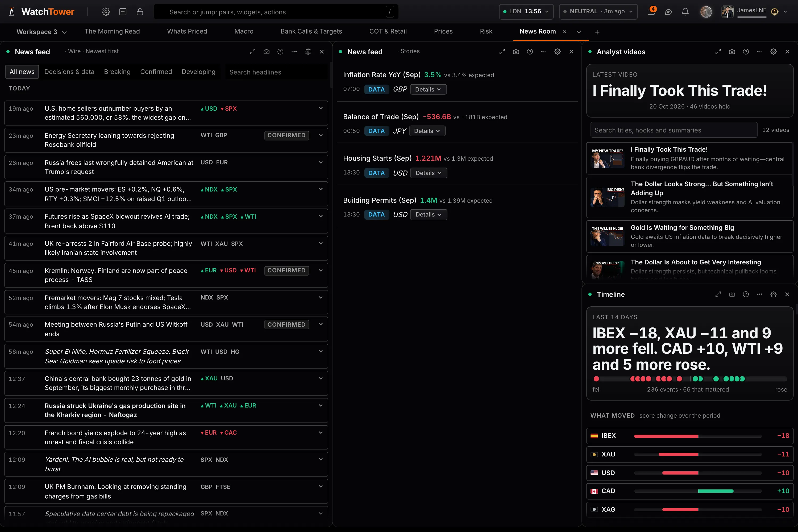Take snapshot of Wire News feed panel
The height and width of the screenshot is (532, 798).
[x=267, y=52]
